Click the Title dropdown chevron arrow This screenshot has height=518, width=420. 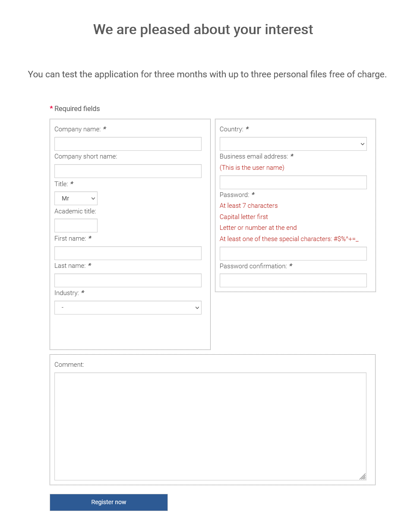click(93, 199)
